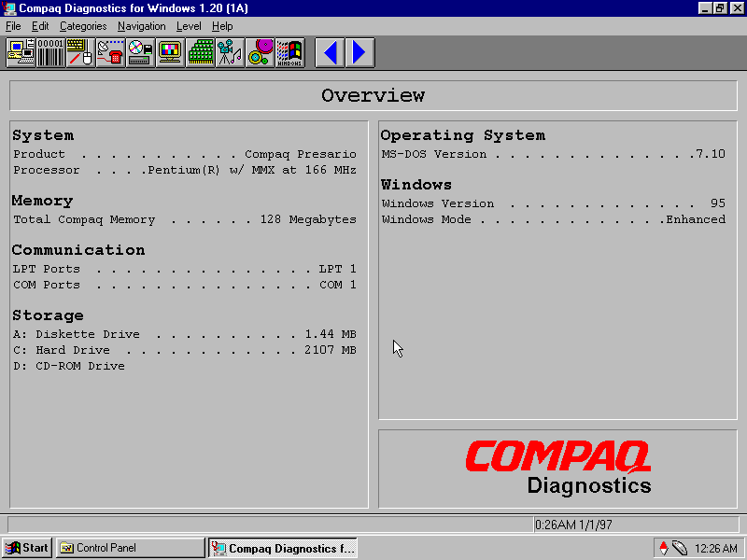This screenshot has width=747, height=560.
Task: Open the Edit menu
Action: point(40,26)
